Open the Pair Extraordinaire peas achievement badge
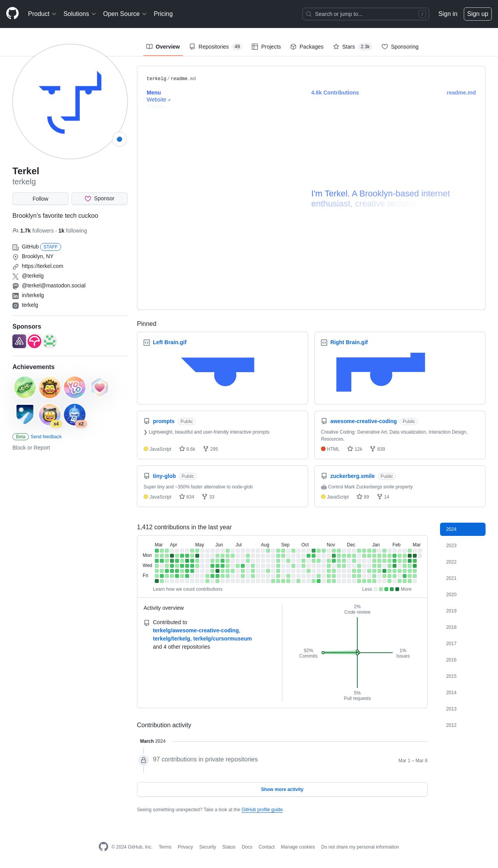Viewport: 498px width, 868px height. [25, 387]
